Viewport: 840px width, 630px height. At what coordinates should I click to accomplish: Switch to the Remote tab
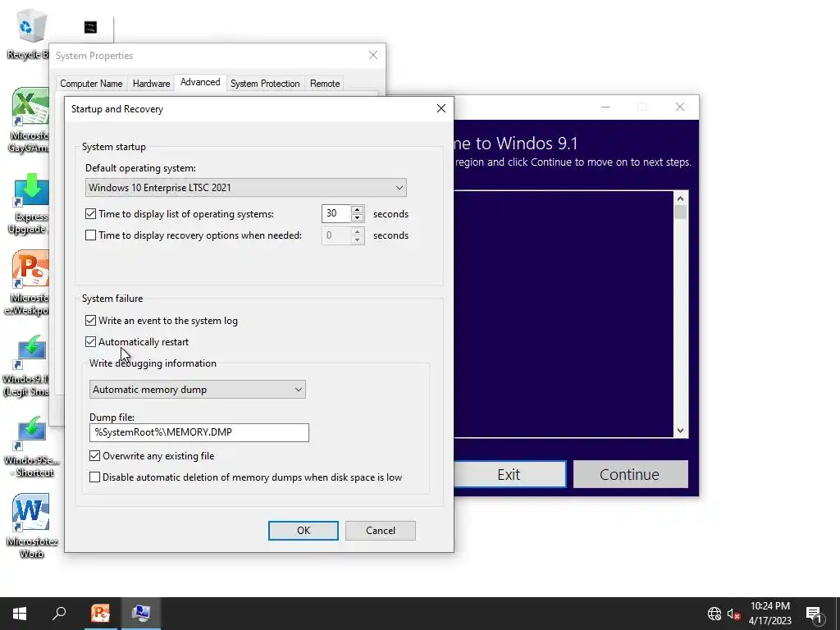[325, 84]
